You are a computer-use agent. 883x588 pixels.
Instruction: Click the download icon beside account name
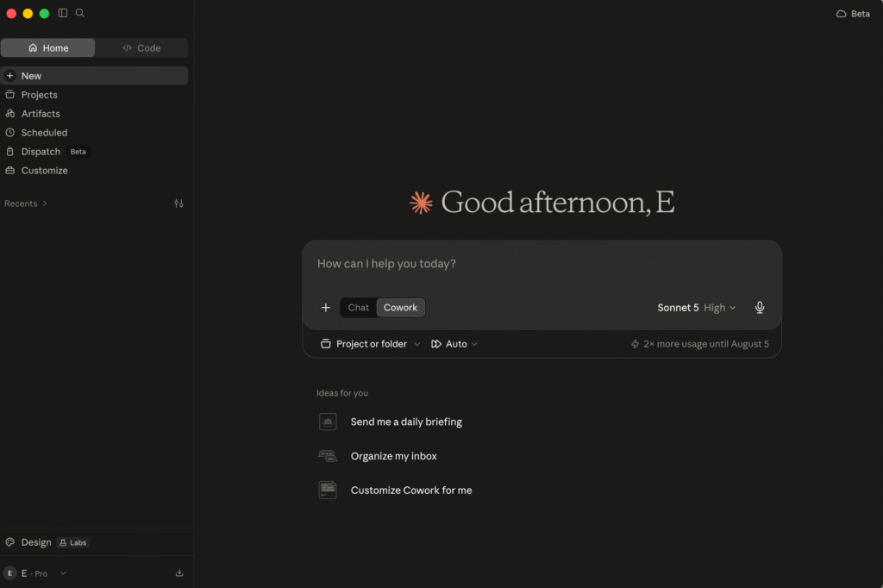click(179, 572)
